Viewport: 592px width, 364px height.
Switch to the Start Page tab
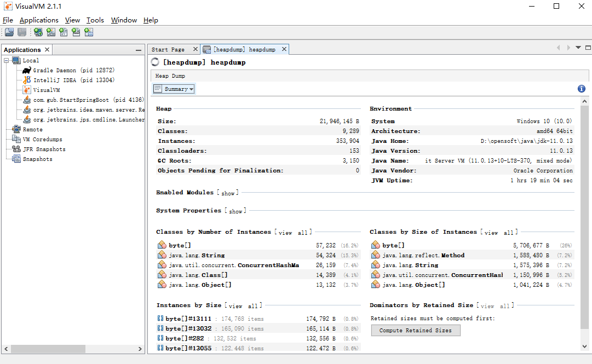(170, 49)
